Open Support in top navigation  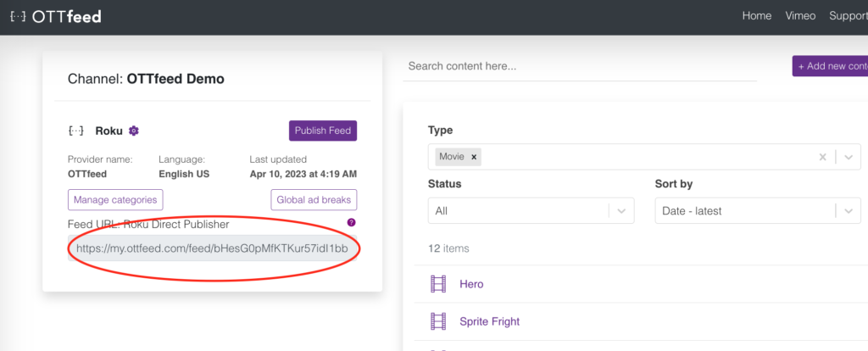[848, 16]
